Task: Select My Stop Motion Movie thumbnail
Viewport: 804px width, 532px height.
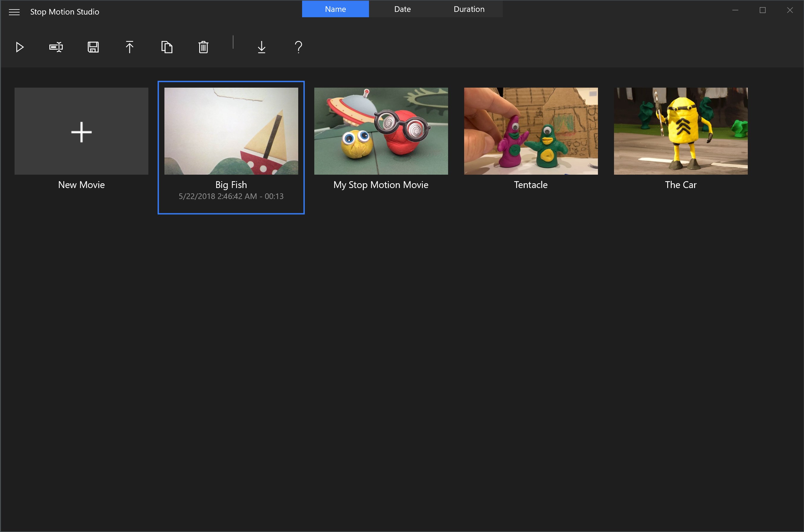Action: pos(381,131)
